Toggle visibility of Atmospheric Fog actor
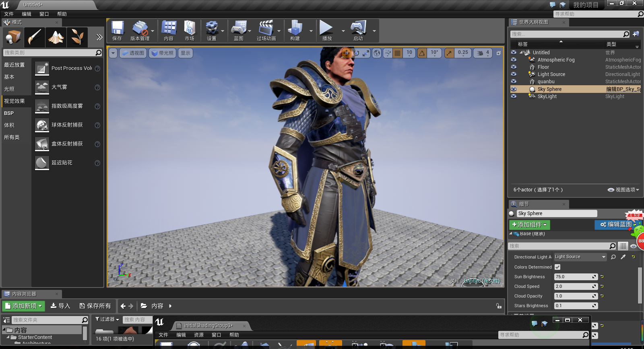Viewport: 644px width, 349px height. tap(514, 60)
